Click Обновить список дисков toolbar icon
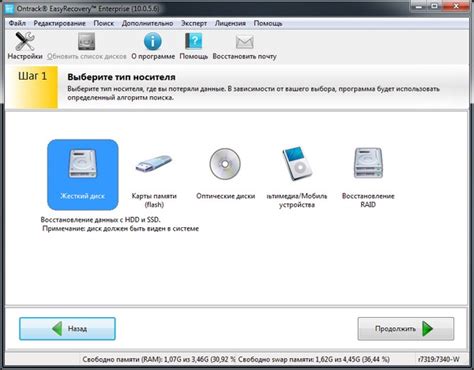The height and width of the screenshot is (370, 474). coord(87,42)
